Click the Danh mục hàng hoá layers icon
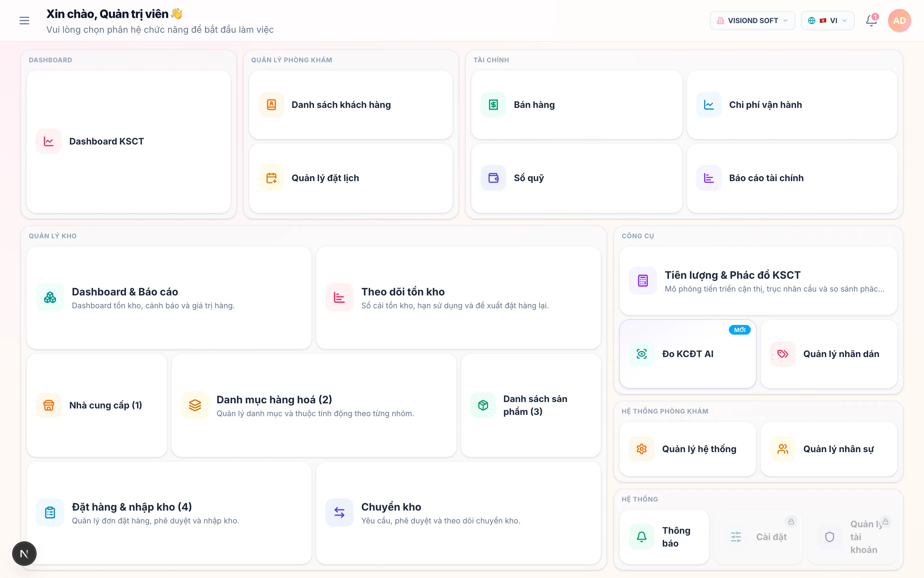The height and width of the screenshot is (578, 924). (x=195, y=405)
